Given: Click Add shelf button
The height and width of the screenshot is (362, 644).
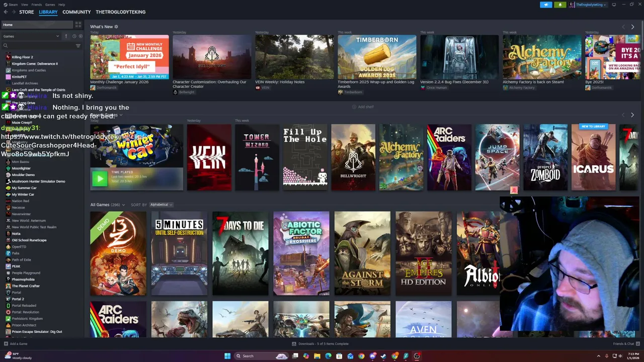Looking at the screenshot, I should 363,107.
